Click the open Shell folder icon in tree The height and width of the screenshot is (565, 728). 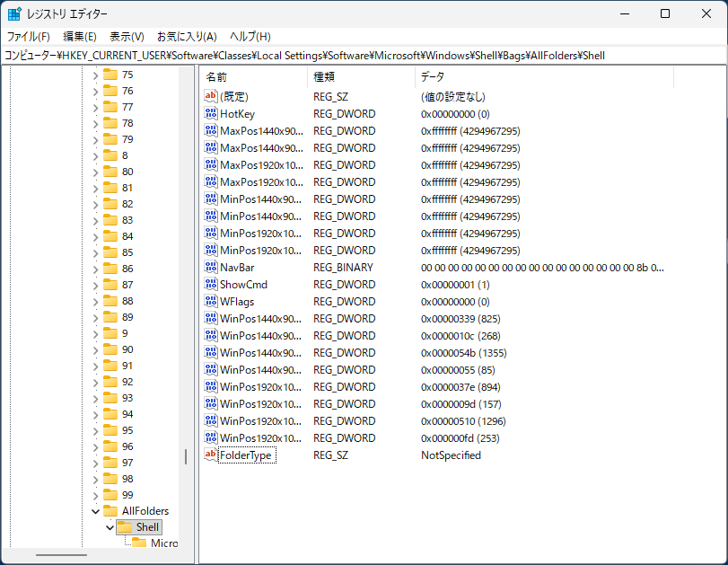click(124, 527)
